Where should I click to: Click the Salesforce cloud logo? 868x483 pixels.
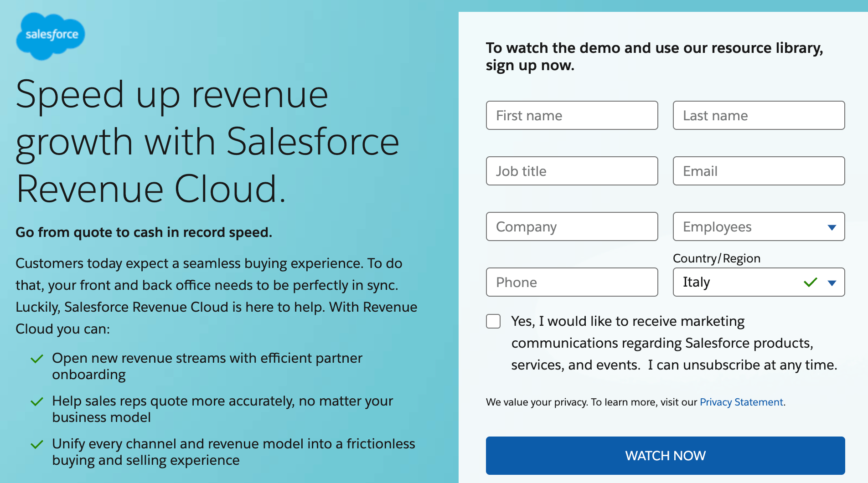(x=51, y=36)
